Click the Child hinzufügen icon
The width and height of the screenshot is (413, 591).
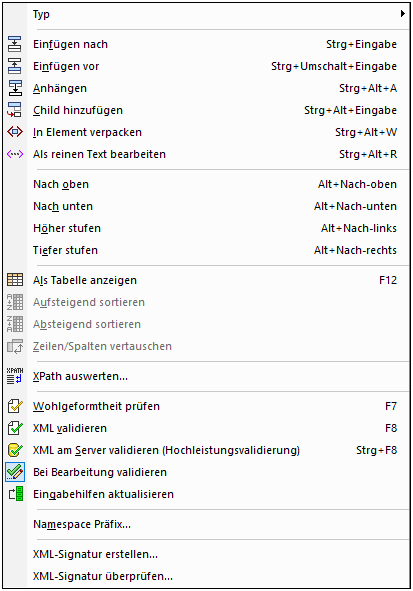click(x=15, y=110)
